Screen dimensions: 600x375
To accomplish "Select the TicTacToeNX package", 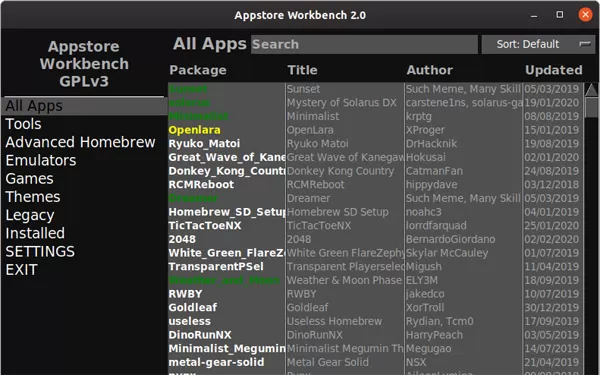I will tap(205, 226).
